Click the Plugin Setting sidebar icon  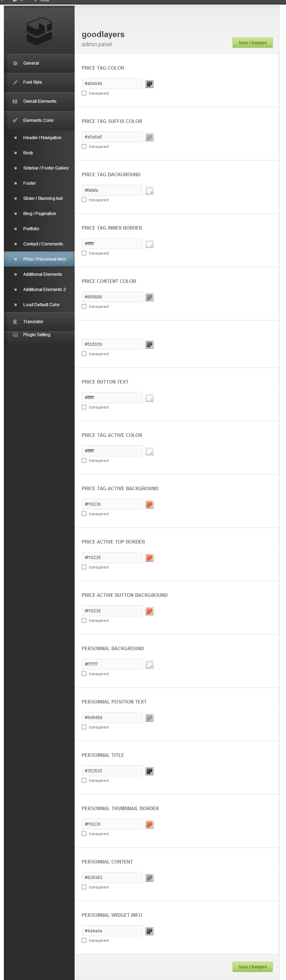(15, 335)
